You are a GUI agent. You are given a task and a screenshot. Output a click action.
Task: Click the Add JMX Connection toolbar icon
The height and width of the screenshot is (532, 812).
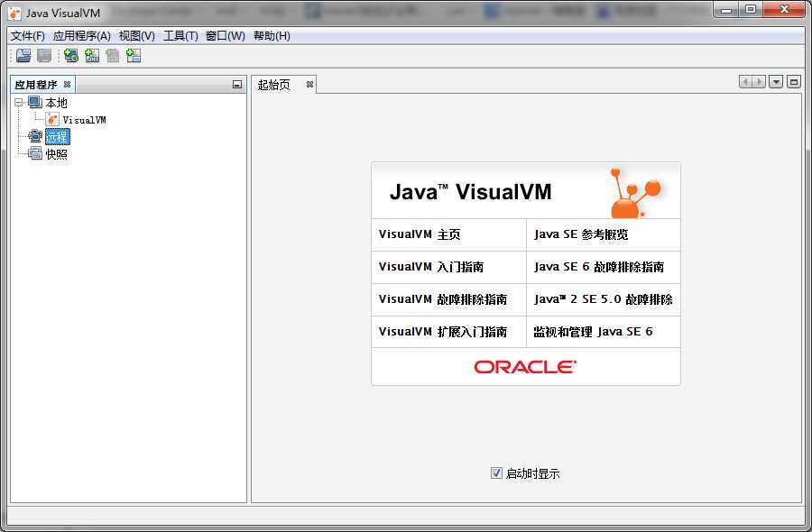(92, 55)
